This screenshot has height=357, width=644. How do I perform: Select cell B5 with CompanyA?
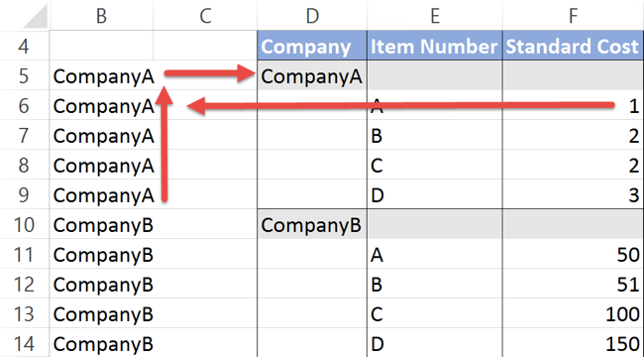[x=101, y=75]
